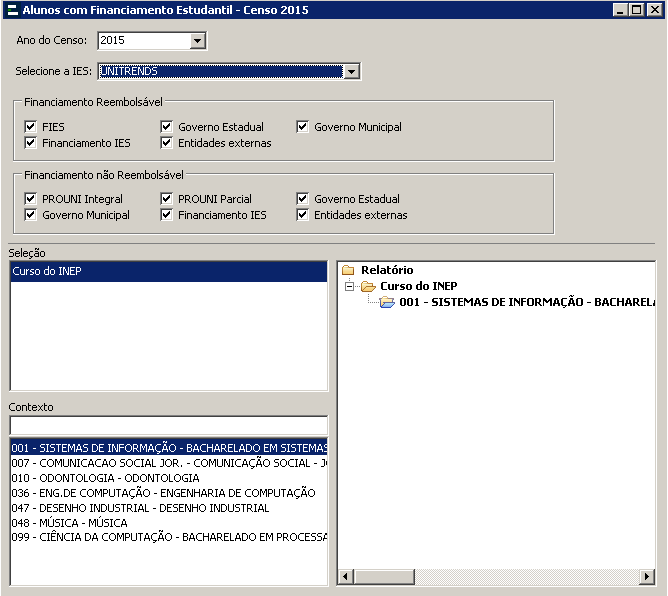The width and height of the screenshot is (668, 596).
Task: Toggle reembolsável Entidades externas checkbox
Action: pos(167,144)
